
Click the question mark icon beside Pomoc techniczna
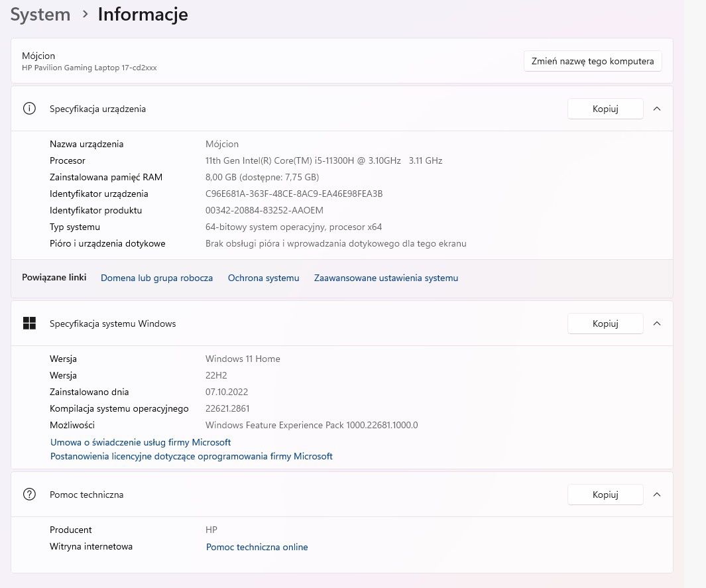[x=29, y=495]
